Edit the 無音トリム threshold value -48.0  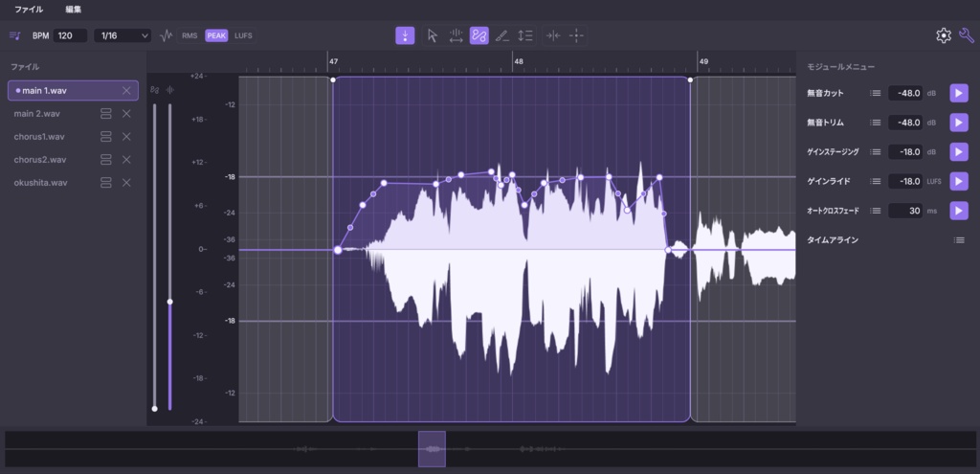[x=905, y=123]
